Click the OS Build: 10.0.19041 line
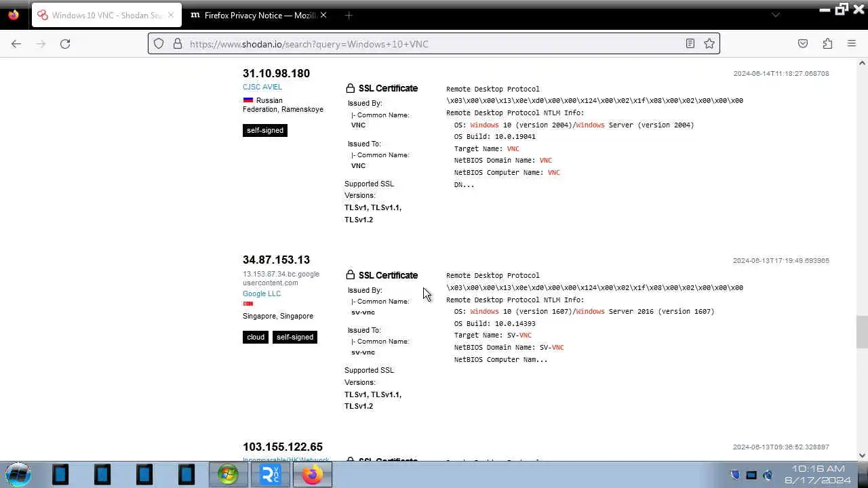This screenshot has height=488, width=868. [495, 136]
